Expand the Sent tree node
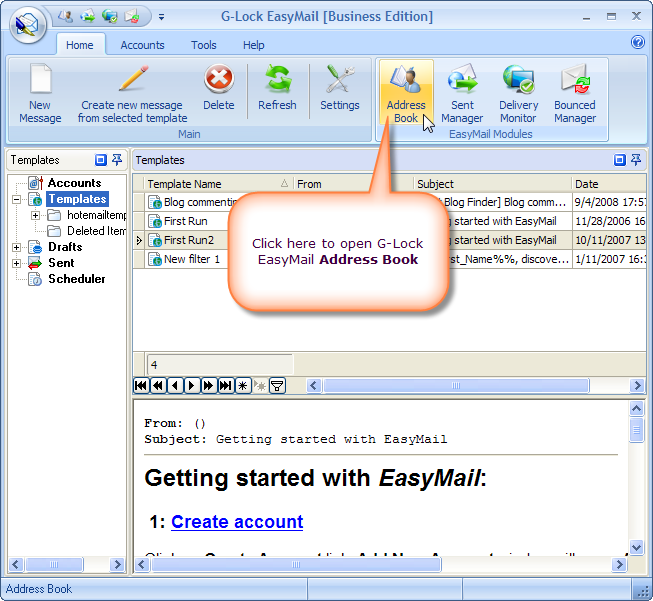 (17, 263)
